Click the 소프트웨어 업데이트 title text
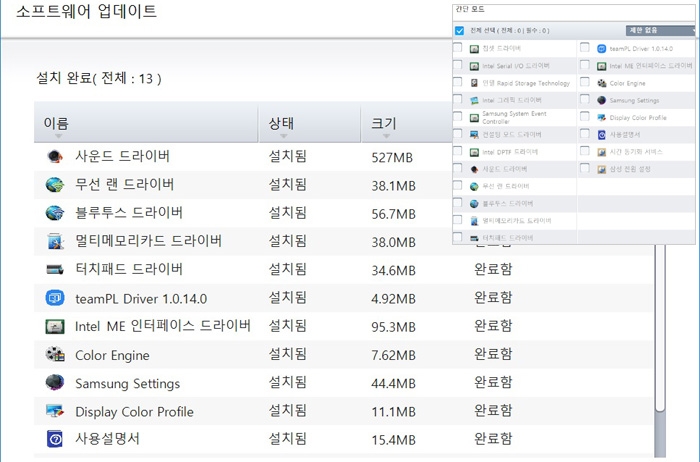The width and height of the screenshot is (700, 462). [x=87, y=11]
